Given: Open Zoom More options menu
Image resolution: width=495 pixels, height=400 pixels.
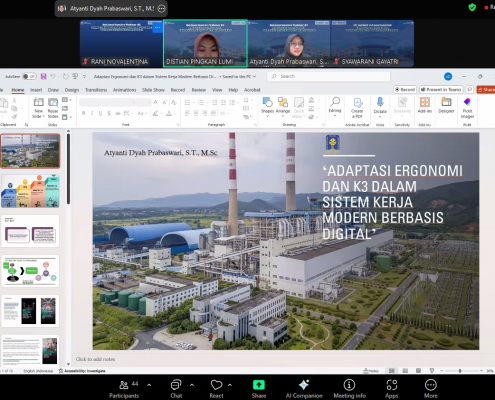Looking at the screenshot, I should tap(431, 389).
